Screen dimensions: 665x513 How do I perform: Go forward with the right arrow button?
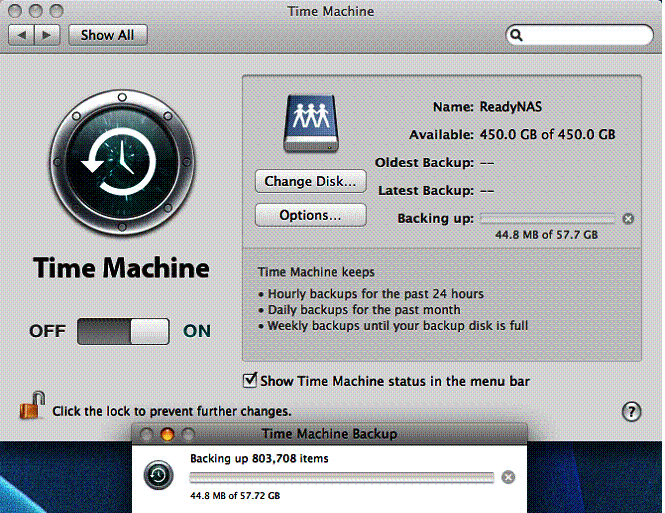47,35
